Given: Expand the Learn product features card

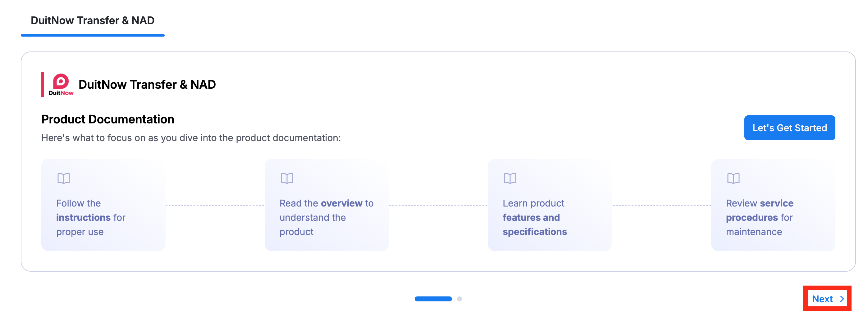Looking at the screenshot, I should [549, 205].
